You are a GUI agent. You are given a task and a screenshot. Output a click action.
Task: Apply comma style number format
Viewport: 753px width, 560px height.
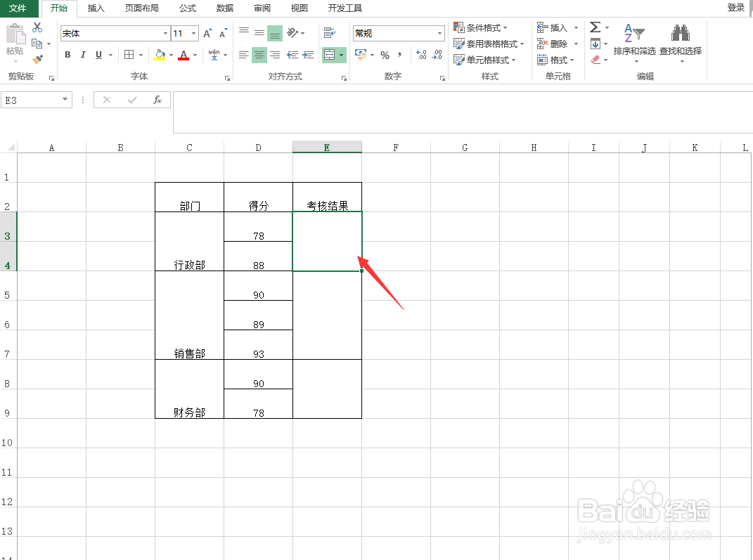click(400, 56)
